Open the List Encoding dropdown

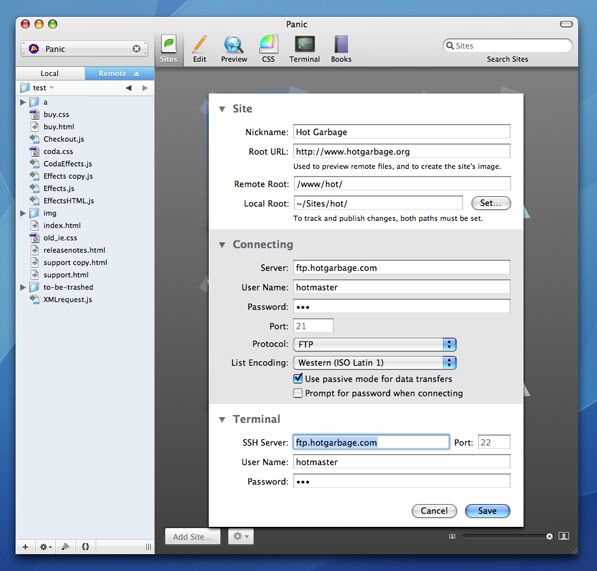click(375, 362)
